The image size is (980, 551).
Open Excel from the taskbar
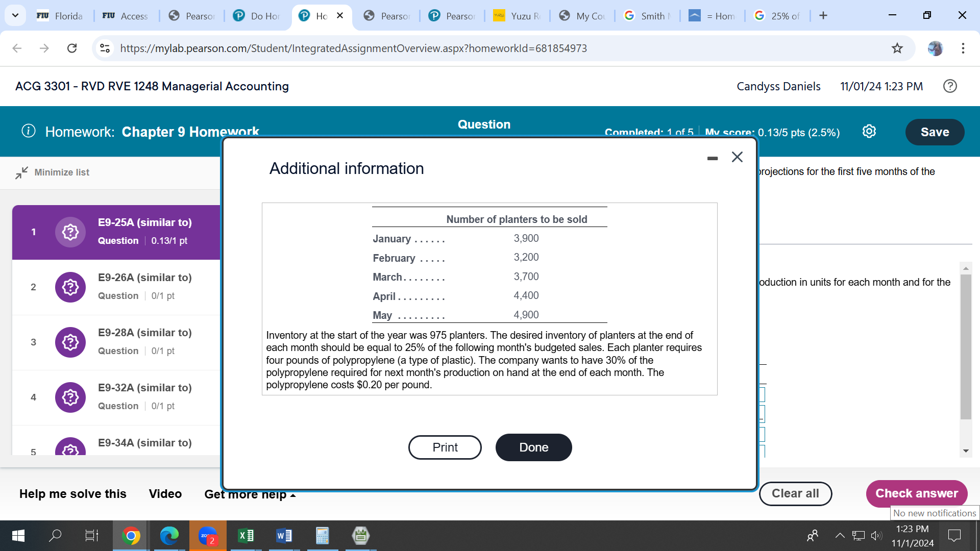(x=246, y=535)
